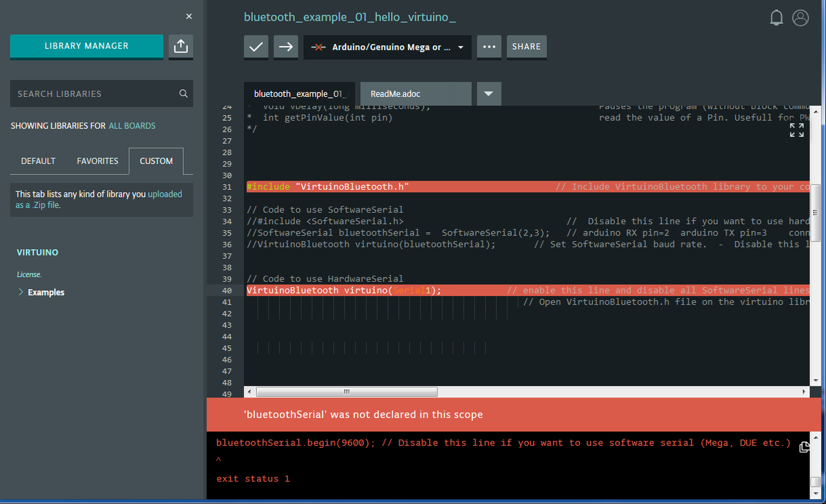Click console line bluetoothSerial.begin(9600)

[x=503, y=443]
